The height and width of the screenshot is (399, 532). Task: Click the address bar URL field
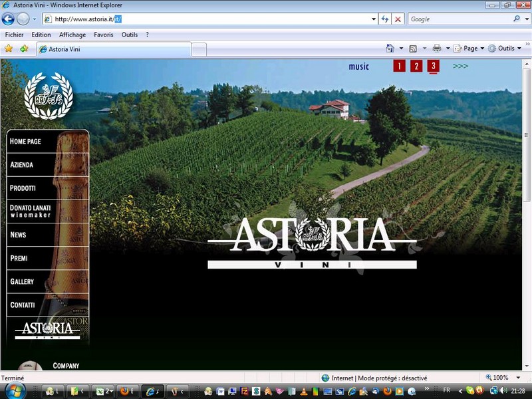pyautogui.click(x=206, y=19)
